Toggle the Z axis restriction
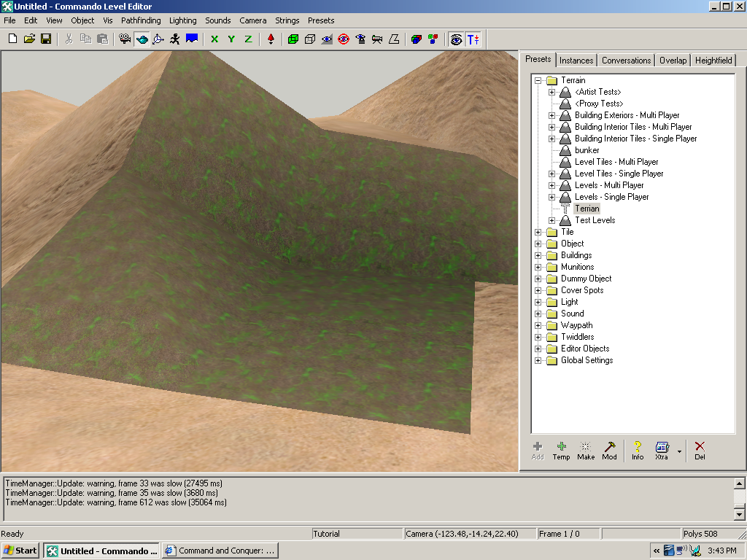Image resolution: width=747 pixels, height=560 pixels. pos(248,39)
